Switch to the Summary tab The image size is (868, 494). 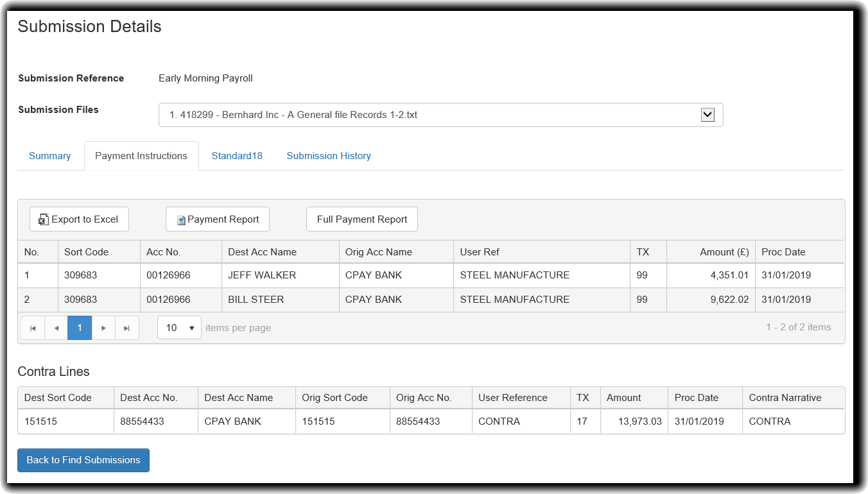tap(50, 156)
